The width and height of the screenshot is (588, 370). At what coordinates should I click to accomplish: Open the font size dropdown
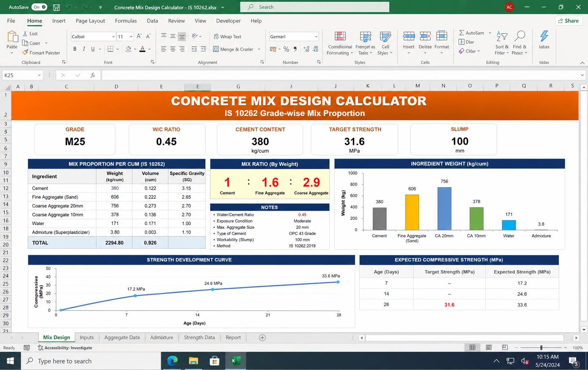pyautogui.click(x=131, y=37)
